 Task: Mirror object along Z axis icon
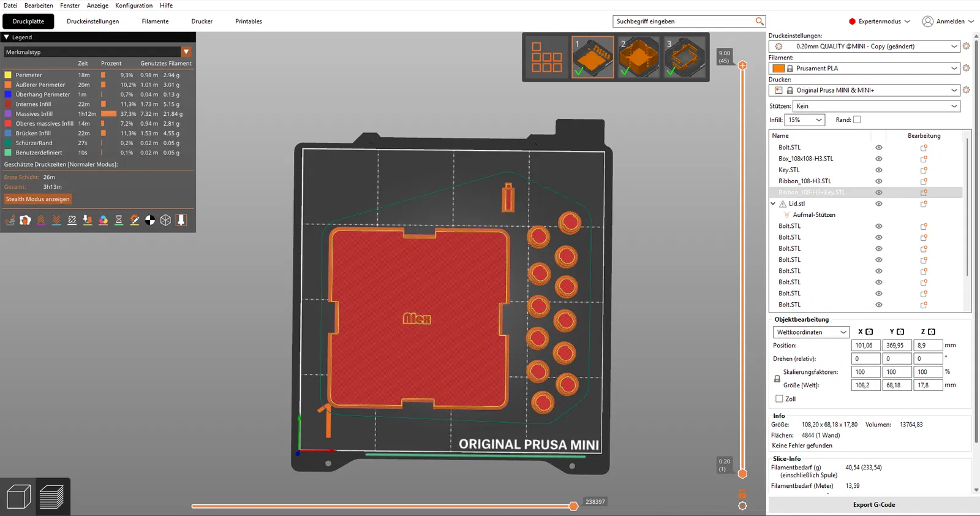[932, 332]
